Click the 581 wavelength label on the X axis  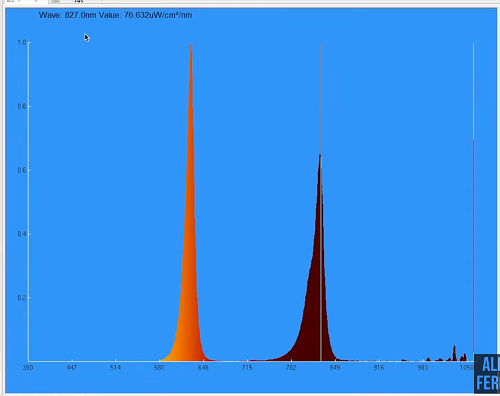click(x=159, y=368)
